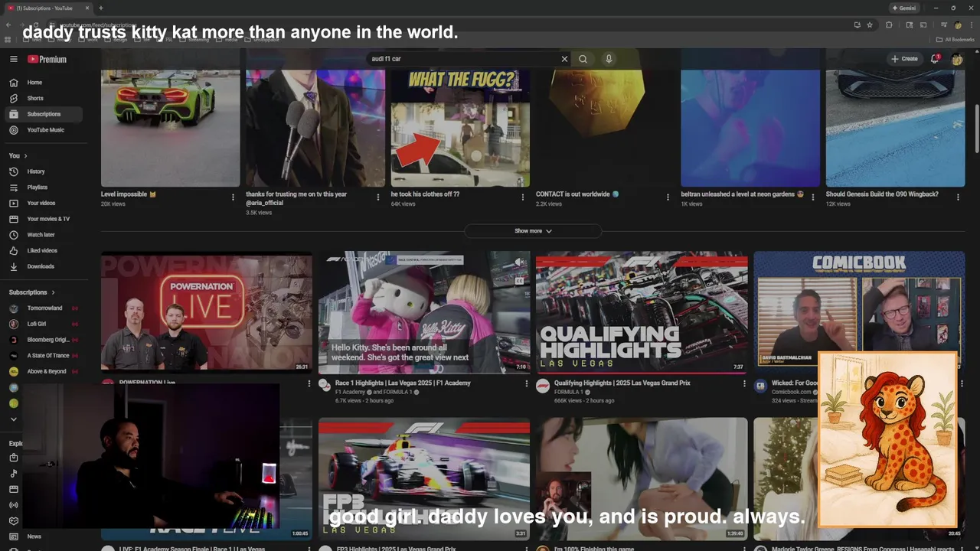The height and width of the screenshot is (551, 980).
Task: Open Shorts in the sidebar
Action: pyautogui.click(x=44, y=99)
